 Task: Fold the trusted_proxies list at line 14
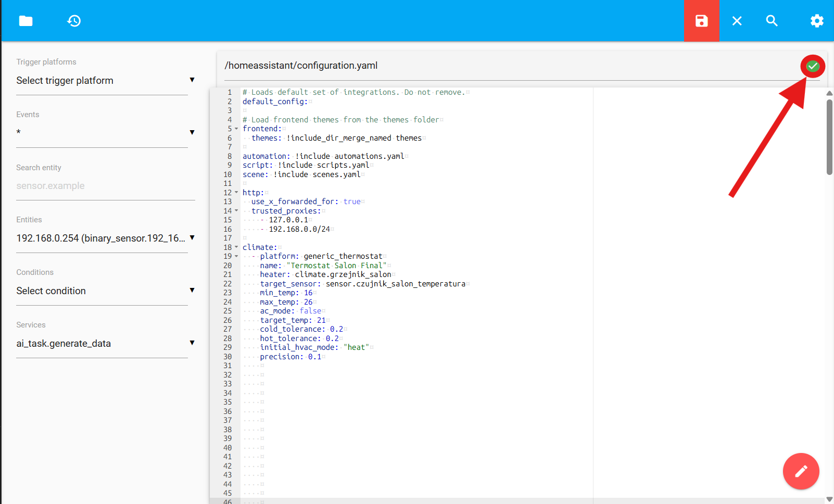pos(236,211)
